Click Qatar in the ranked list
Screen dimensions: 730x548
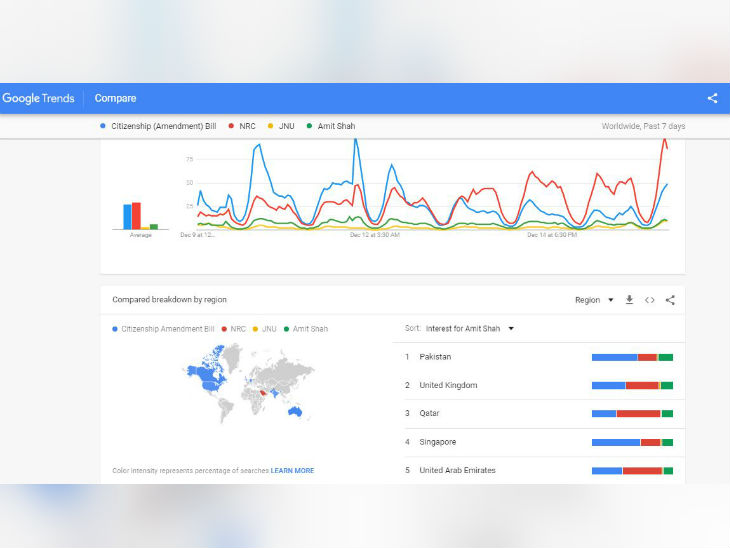429,413
